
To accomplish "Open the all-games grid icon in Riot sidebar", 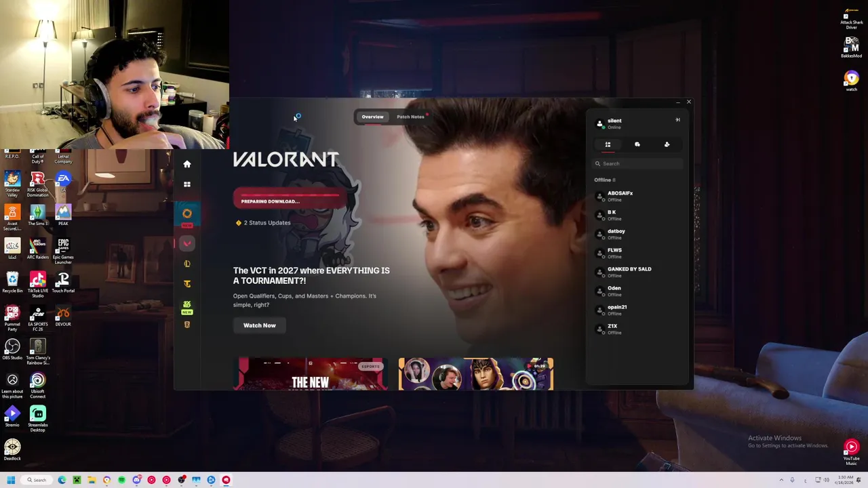I will click(187, 184).
